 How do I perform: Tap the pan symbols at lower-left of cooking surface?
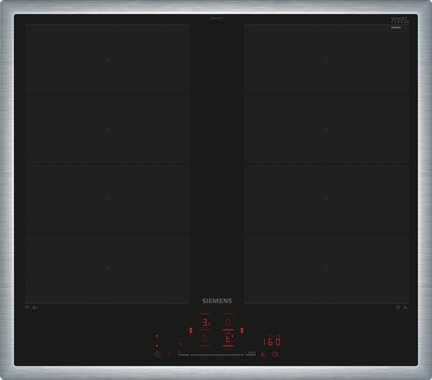32,308
